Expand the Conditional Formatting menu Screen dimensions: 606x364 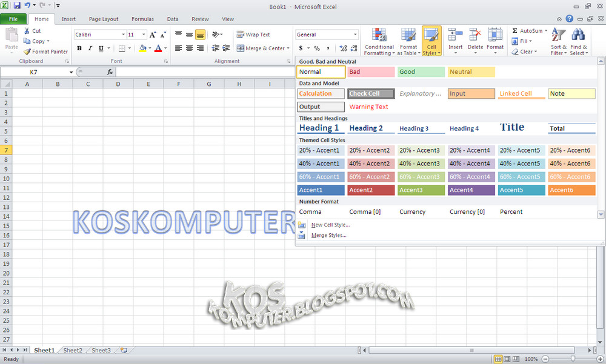point(379,42)
